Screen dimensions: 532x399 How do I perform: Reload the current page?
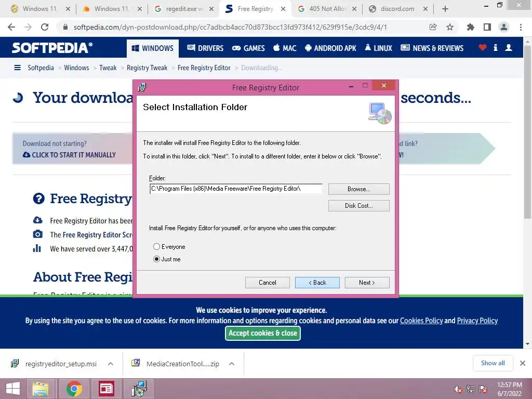(45, 27)
